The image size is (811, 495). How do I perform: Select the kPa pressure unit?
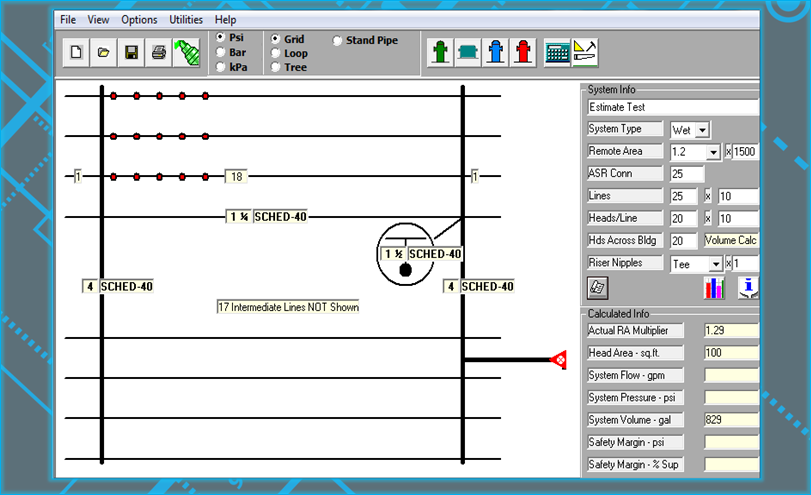point(221,67)
